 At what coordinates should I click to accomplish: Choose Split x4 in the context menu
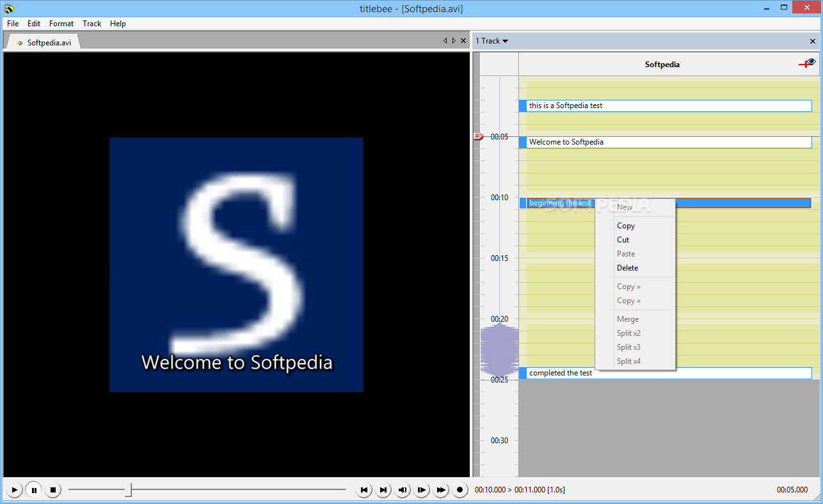(635, 361)
